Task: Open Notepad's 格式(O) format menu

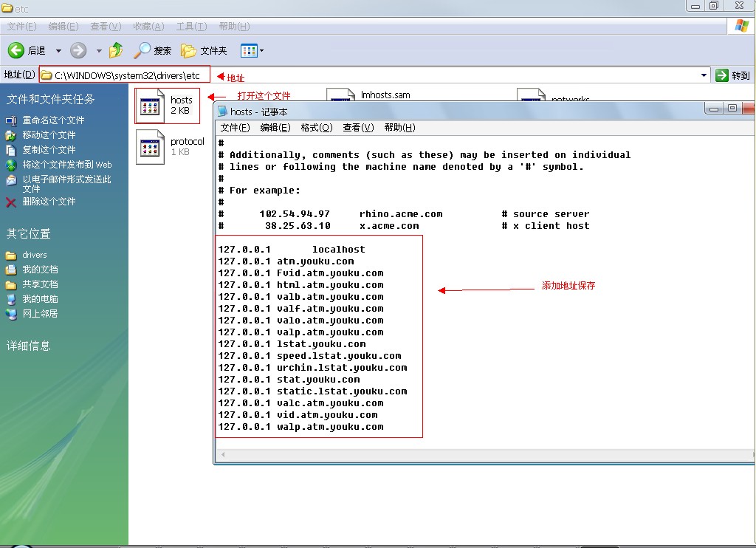Action: pos(317,127)
